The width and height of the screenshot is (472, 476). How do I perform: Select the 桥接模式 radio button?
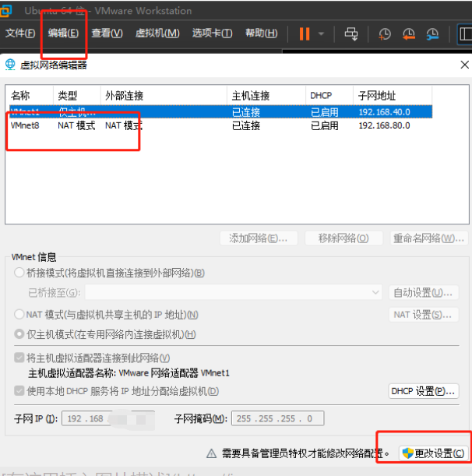(19, 273)
